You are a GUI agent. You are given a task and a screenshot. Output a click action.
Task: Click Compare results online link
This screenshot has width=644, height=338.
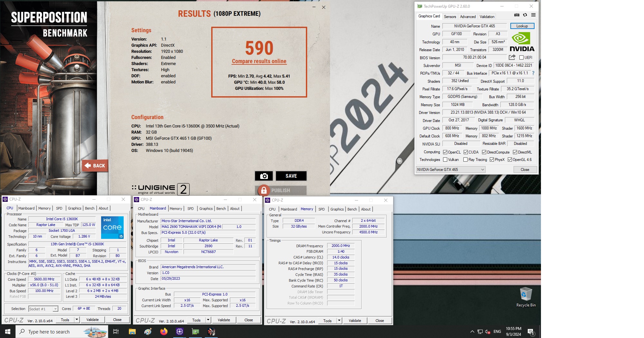pos(259,61)
